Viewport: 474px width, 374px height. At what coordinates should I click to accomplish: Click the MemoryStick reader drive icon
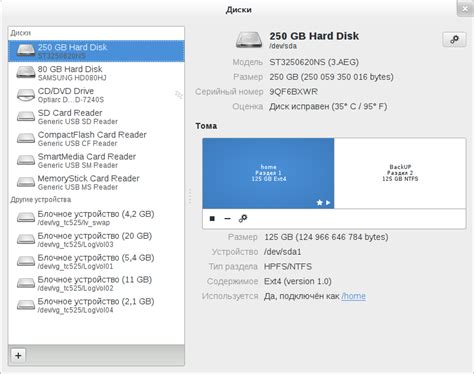pos(26,182)
